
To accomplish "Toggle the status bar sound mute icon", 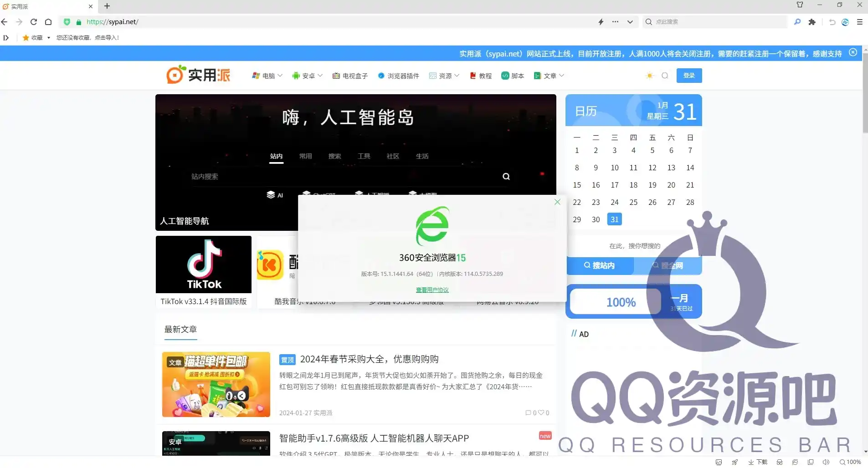I will [x=826, y=462].
